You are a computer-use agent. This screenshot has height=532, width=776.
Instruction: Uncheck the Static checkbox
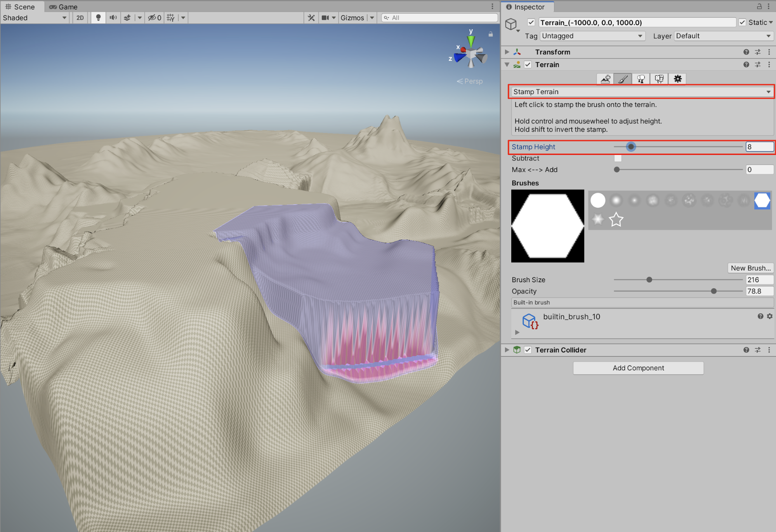coord(742,23)
